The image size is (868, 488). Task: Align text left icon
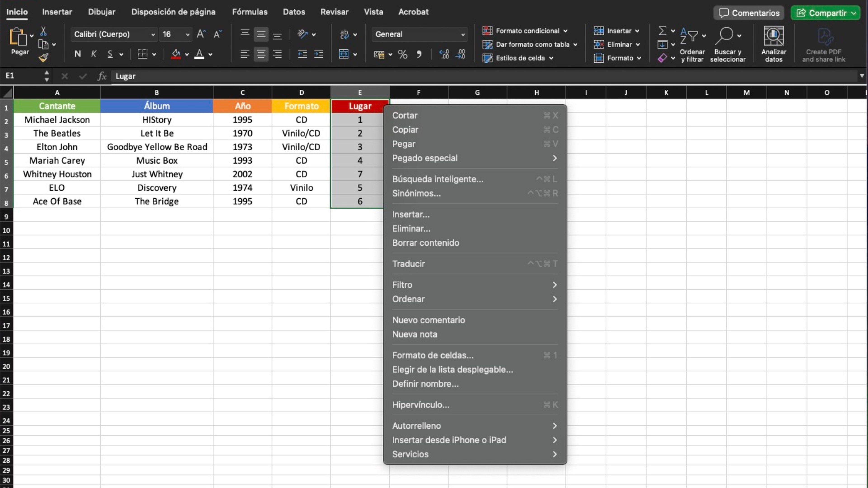[245, 54]
